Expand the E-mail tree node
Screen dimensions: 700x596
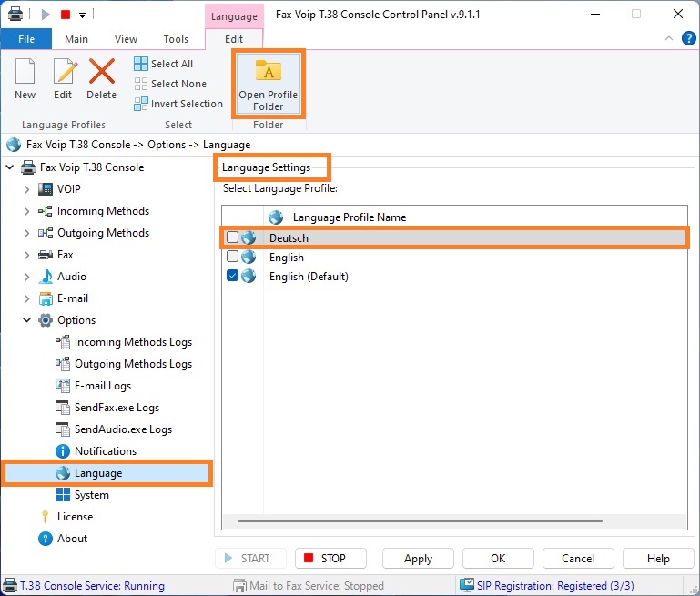pos(26,298)
